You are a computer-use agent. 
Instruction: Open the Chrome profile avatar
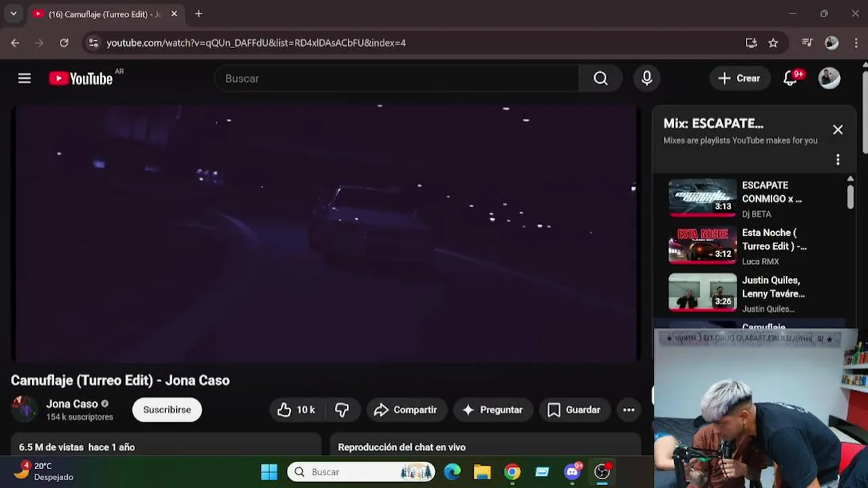click(831, 43)
